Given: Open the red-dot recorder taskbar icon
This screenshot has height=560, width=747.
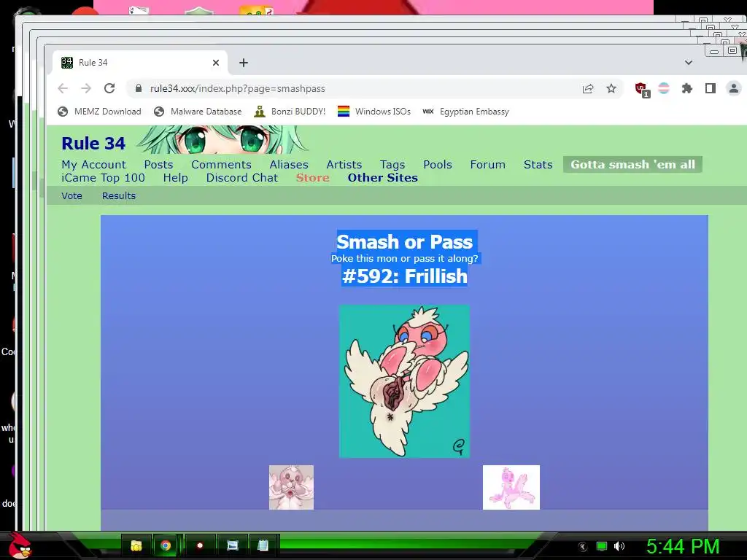Looking at the screenshot, I should (200, 545).
